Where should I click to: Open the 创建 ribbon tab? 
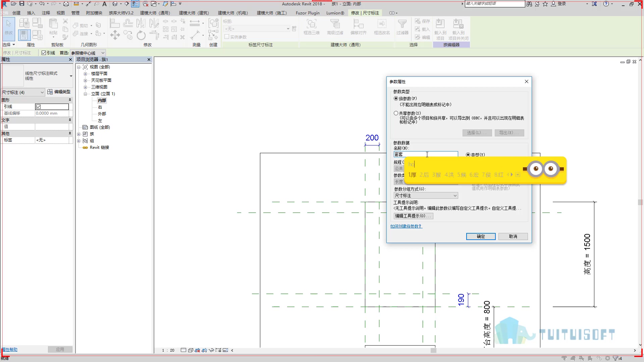pos(16,13)
